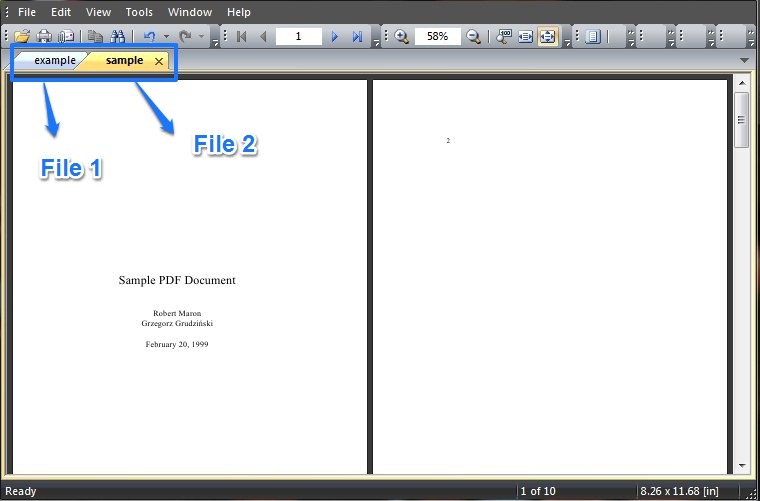Open the Undo history dropdown arrow
The image size is (760, 501).
[166, 36]
